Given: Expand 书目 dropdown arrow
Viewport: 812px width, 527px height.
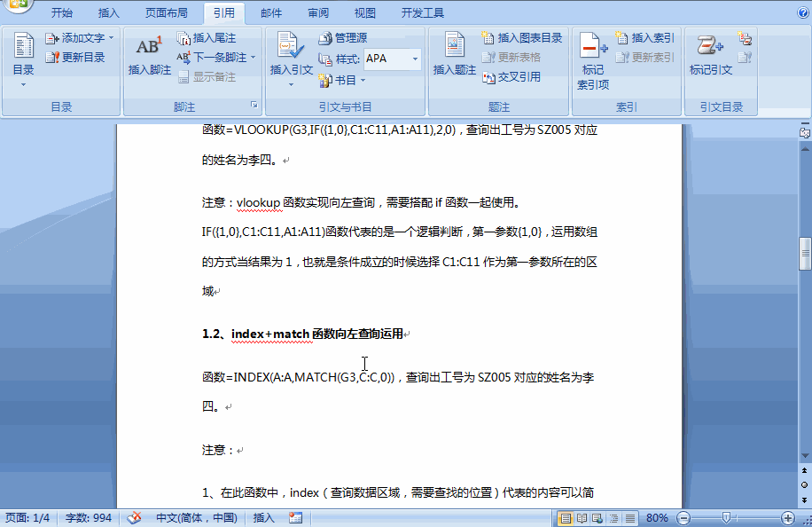Looking at the screenshot, I should (363, 81).
